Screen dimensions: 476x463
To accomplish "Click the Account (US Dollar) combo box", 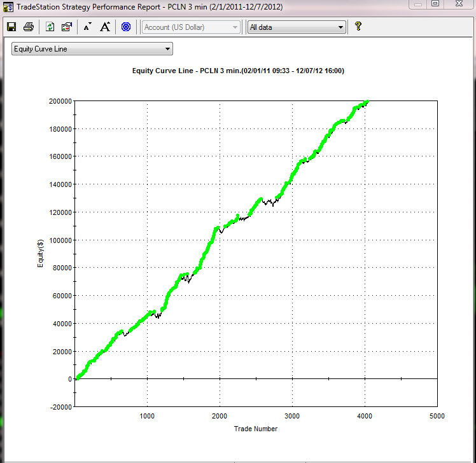I will (x=191, y=27).
